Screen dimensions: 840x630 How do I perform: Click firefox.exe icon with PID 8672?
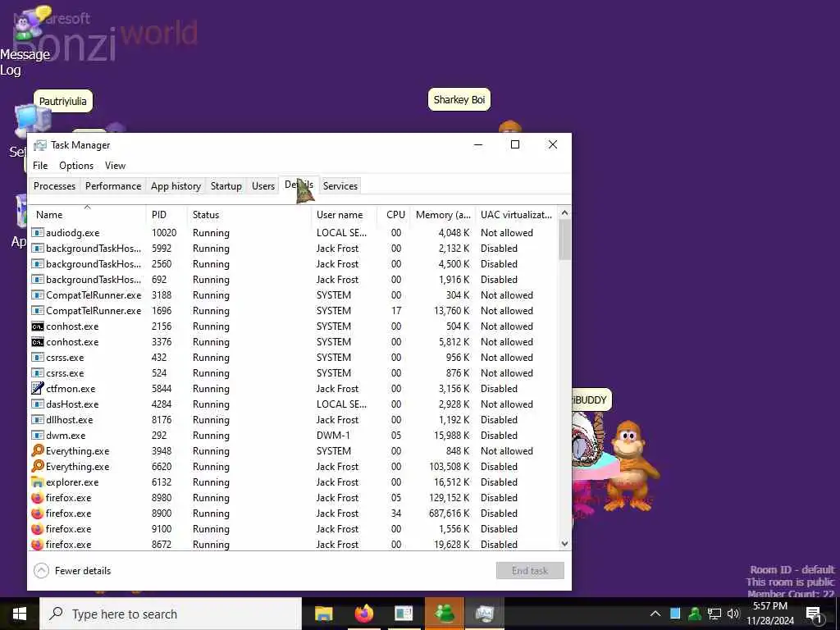[38, 545]
